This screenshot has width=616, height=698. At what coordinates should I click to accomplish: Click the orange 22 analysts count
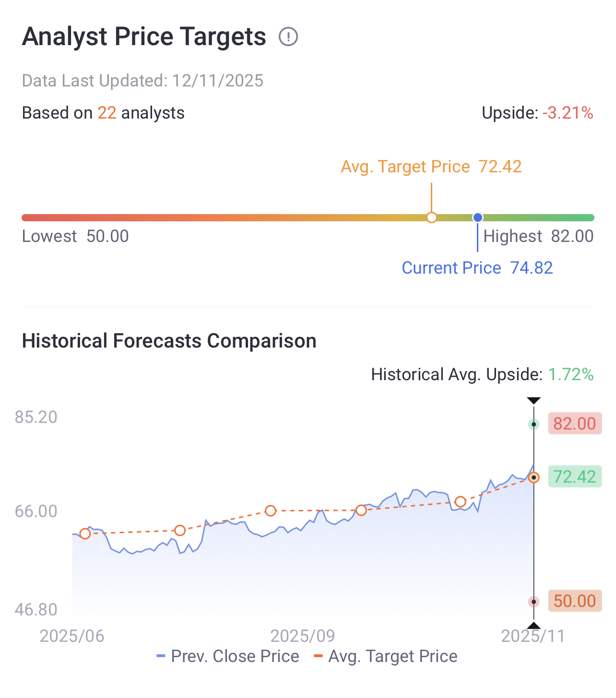click(x=107, y=113)
